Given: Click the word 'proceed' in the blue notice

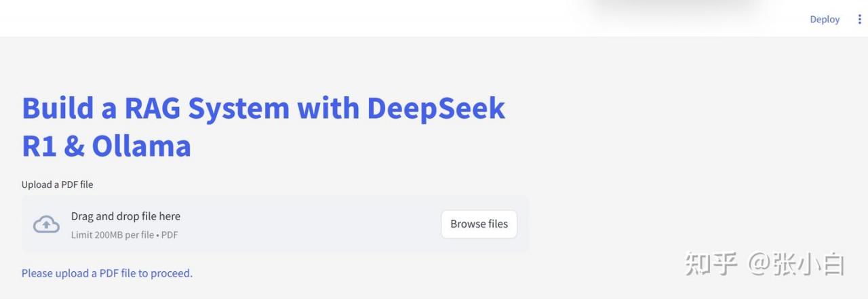Looking at the screenshot, I should point(170,274).
